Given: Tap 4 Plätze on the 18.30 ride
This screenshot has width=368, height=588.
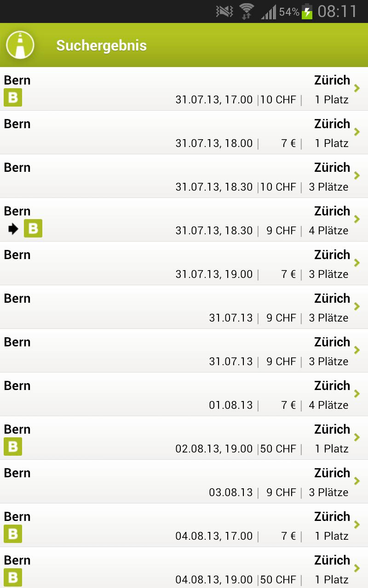Looking at the screenshot, I should 328,231.
